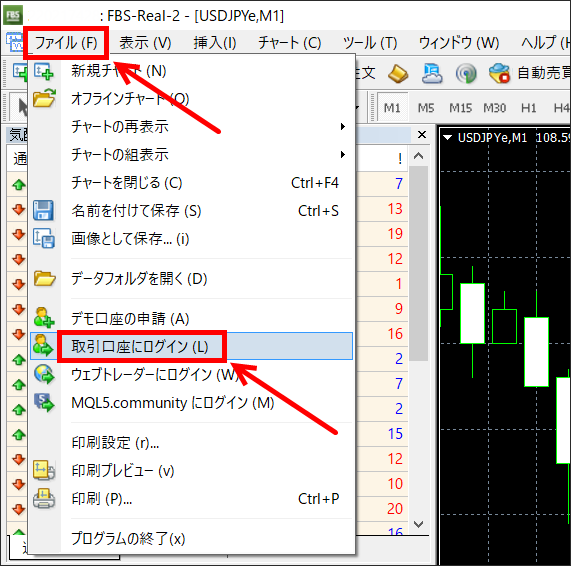The height and width of the screenshot is (566, 571).
Task: Click spread value 13 in market watch
Action: click(395, 209)
